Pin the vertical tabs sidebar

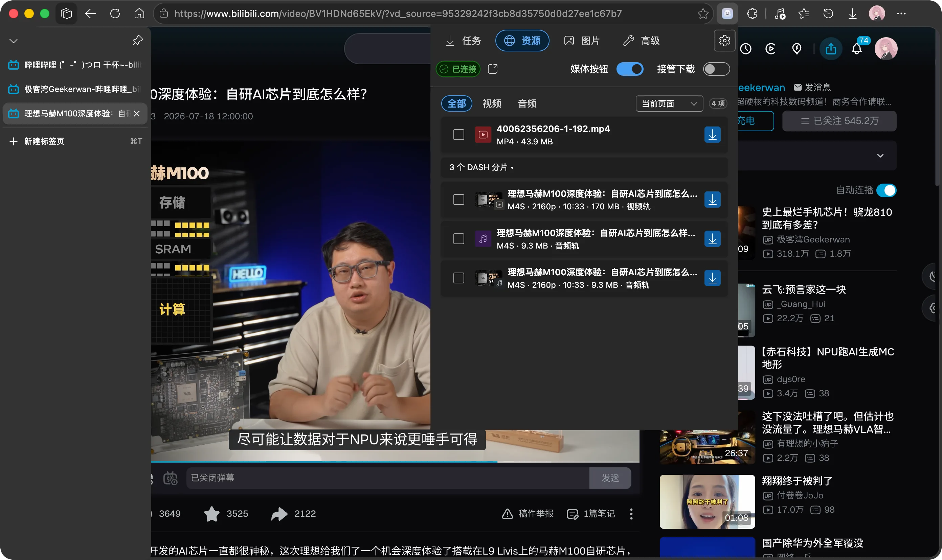point(137,40)
